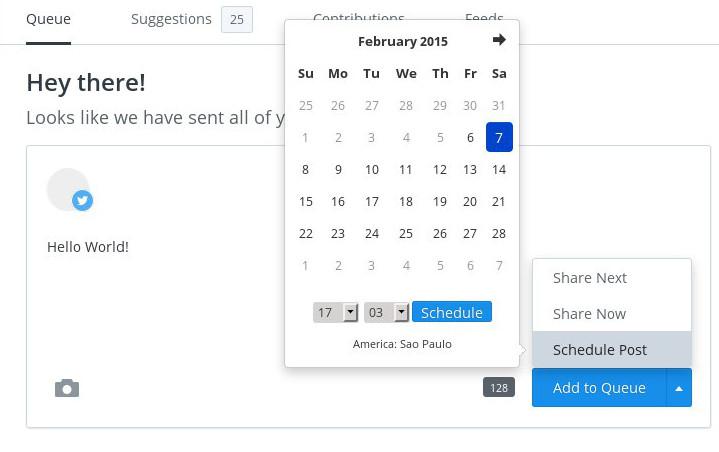
Task: Click the Twitter profile avatar
Action: coord(68,190)
